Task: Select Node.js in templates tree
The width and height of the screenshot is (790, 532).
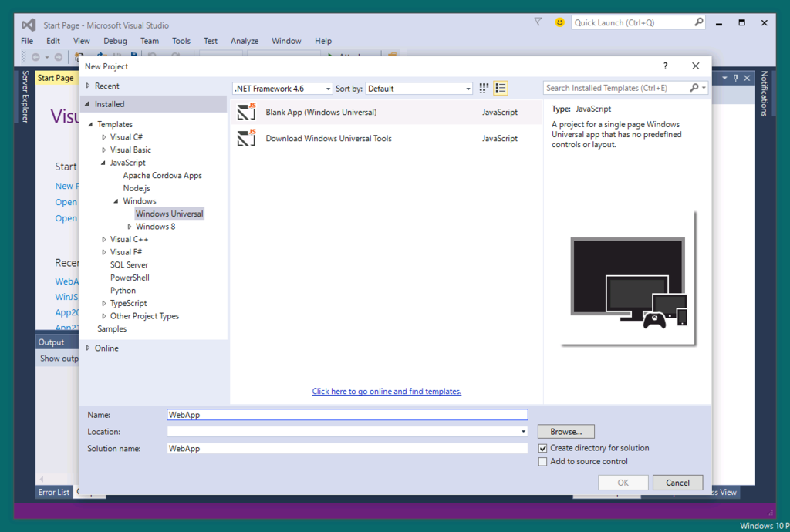Action: pyautogui.click(x=137, y=187)
